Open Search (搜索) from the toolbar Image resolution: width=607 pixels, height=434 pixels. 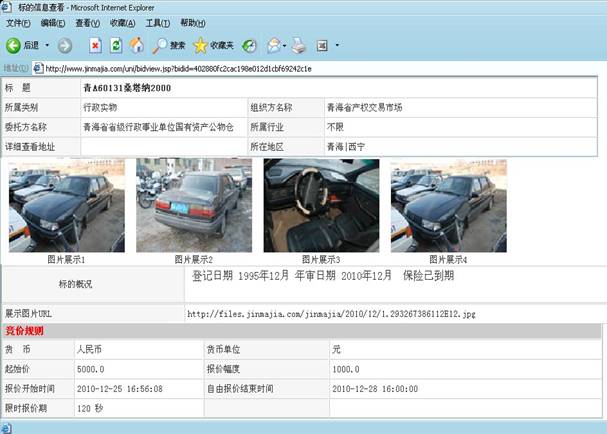coord(168,45)
